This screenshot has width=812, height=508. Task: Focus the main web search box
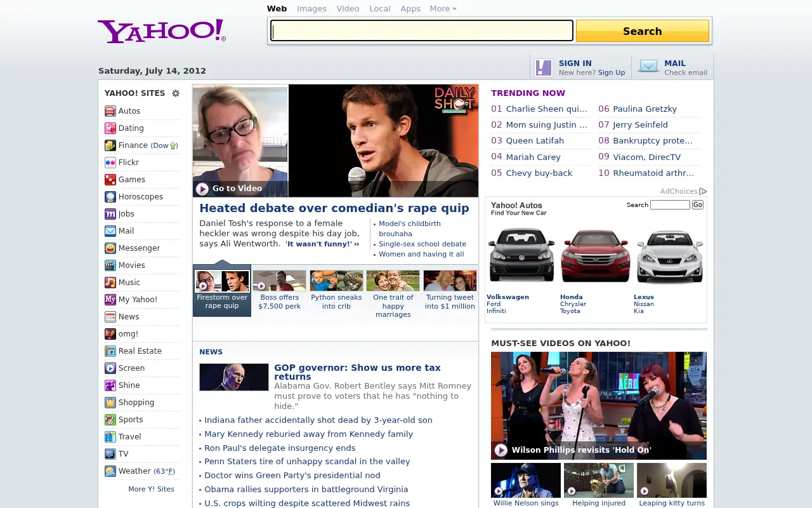422,30
